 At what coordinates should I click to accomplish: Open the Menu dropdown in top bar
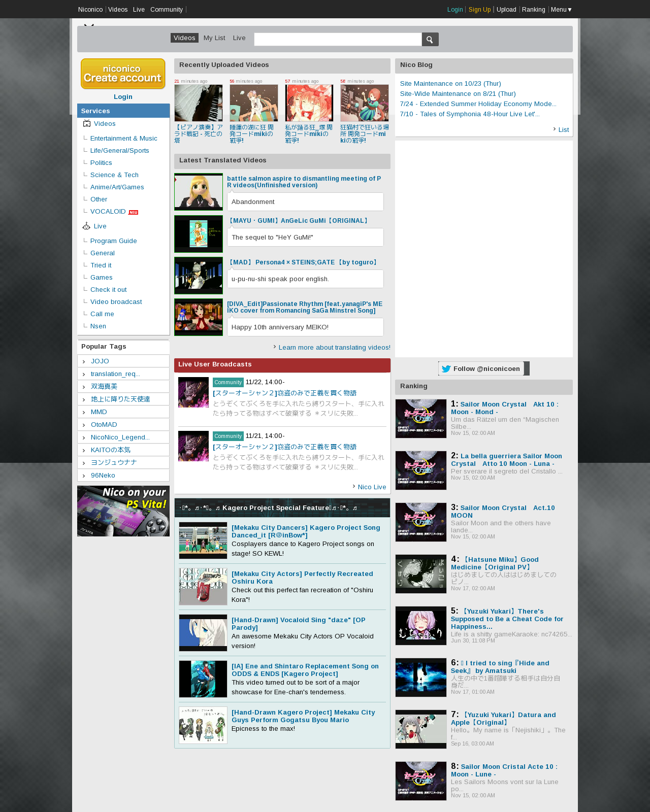561,10
